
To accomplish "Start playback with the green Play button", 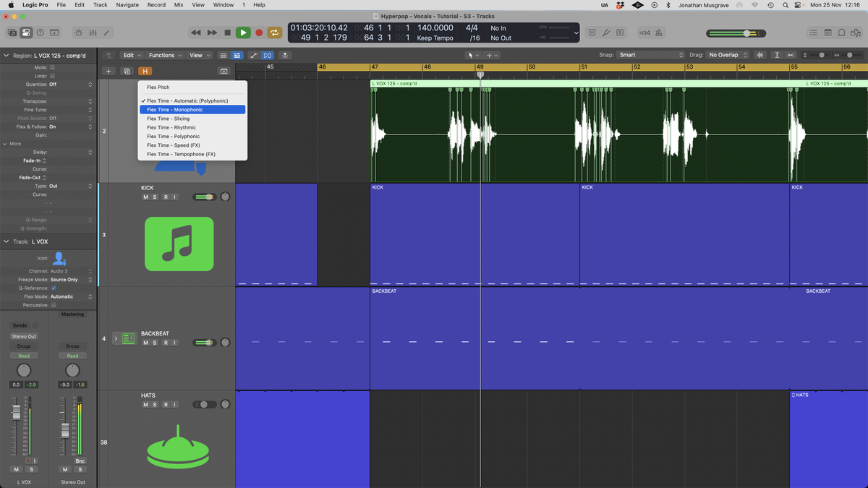I will click(243, 33).
